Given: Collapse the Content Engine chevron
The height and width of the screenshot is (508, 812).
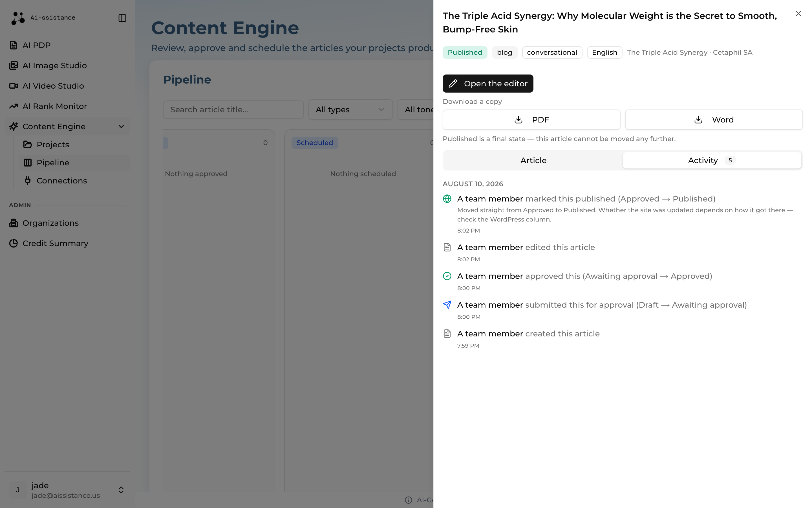Looking at the screenshot, I should [x=121, y=126].
